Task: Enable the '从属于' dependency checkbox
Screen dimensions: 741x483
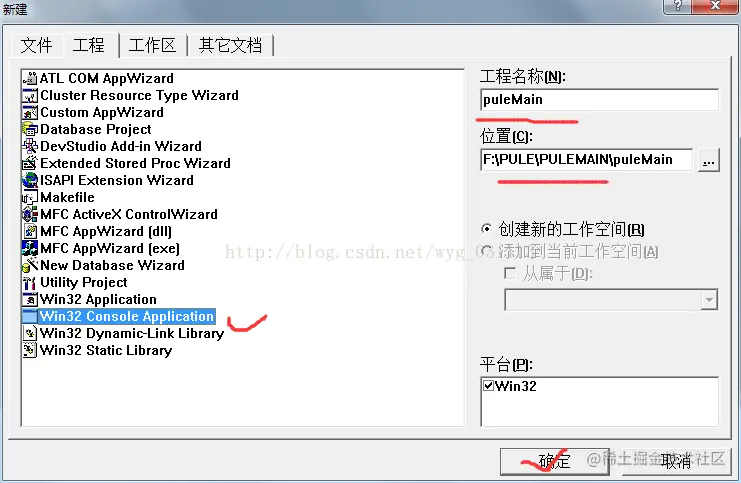Action: click(510, 273)
